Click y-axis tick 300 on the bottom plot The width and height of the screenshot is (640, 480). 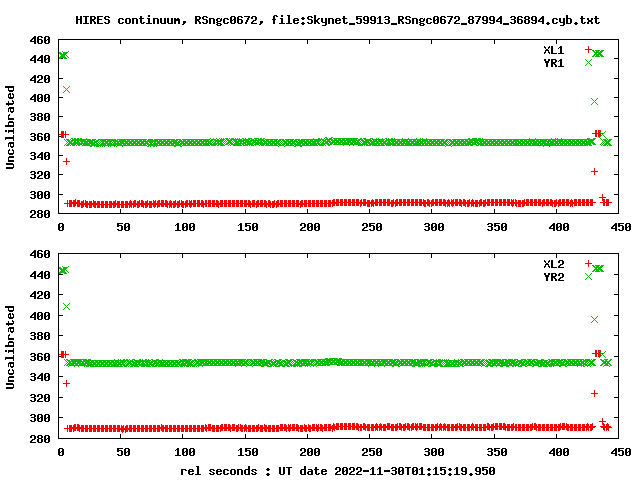tap(40, 418)
